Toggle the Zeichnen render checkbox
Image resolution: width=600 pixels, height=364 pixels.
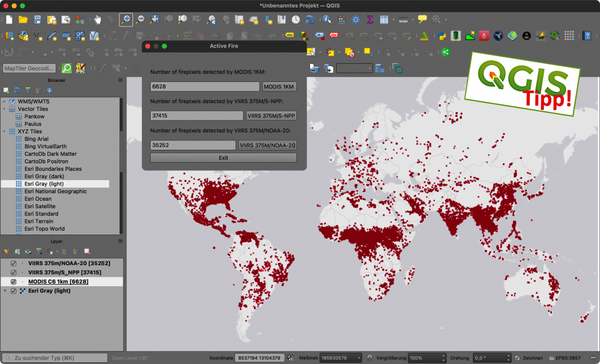point(517,358)
